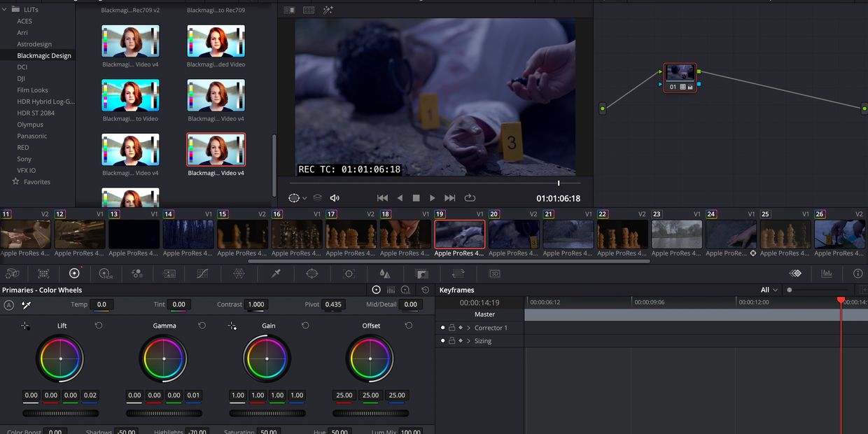The width and height of the screenshot is (868, 434).
Task: Toggle the Corrector 1 keyframe lock
Action: [x=451, y=328]
